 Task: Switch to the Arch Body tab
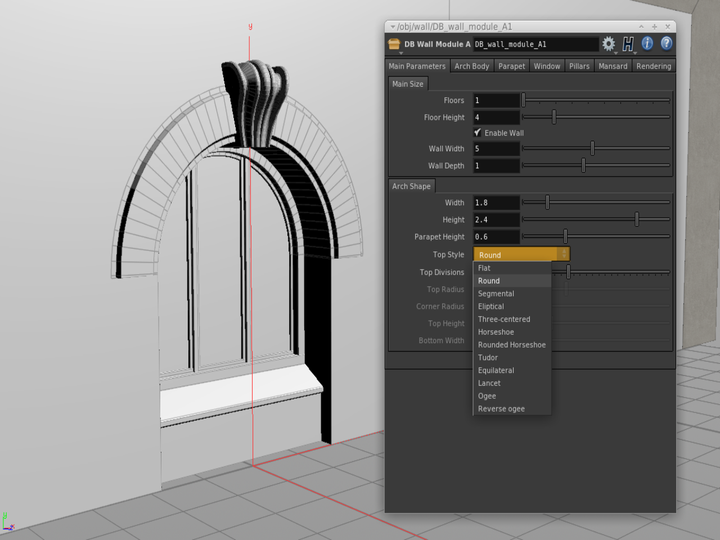(472, 66)
